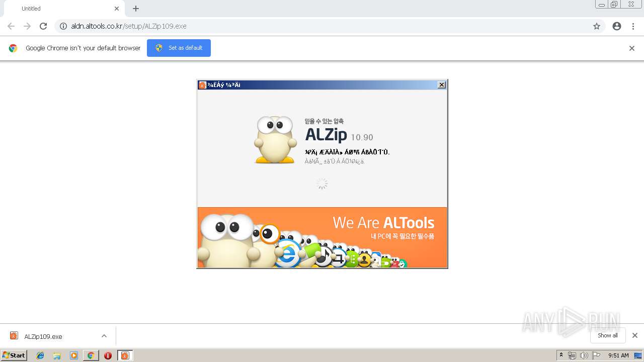This screenshot has height=362, width=644.
Task: Open the Chrome three-dot menu
Action: [633, 26]
